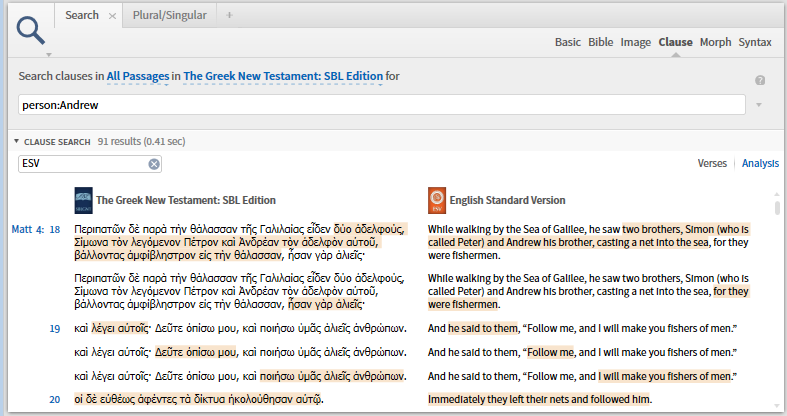
Task: Switch to Syntax search type
Action: coord(755,42)
